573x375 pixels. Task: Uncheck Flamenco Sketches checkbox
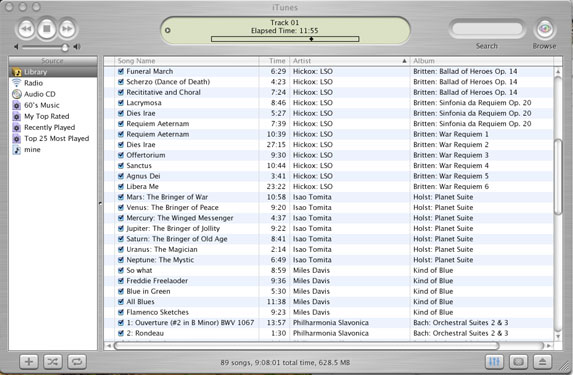pos(121,312)
